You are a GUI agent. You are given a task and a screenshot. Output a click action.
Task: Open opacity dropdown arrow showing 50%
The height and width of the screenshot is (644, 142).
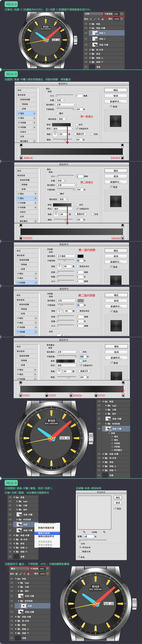coord(122,14)
